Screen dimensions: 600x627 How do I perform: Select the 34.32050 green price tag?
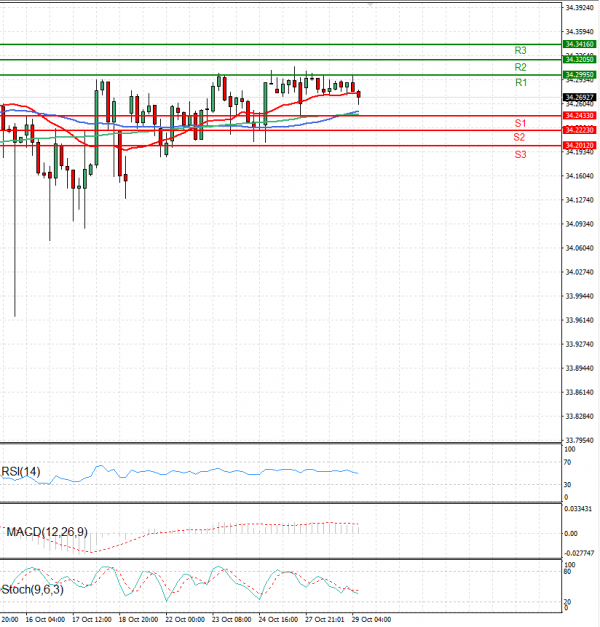click(x=580, y=60)
